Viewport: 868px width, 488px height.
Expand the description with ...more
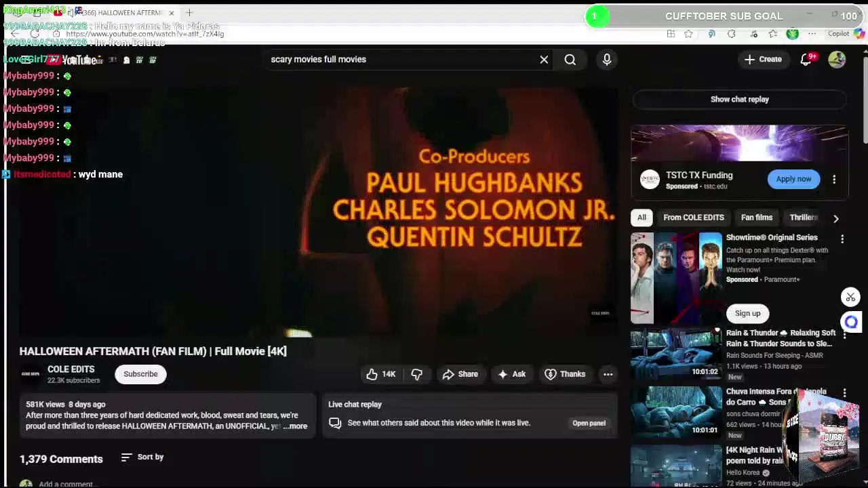(x=296, y=426)
